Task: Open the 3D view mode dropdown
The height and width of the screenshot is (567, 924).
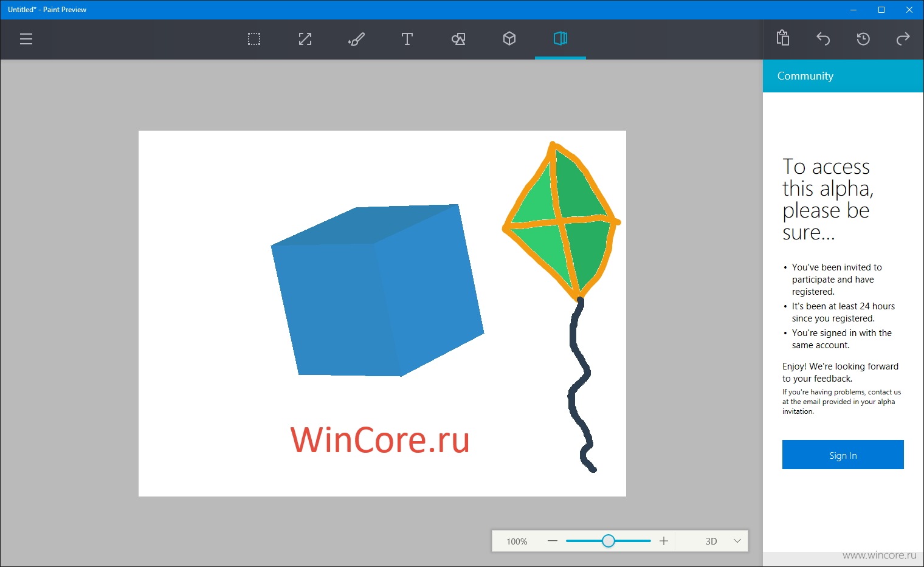Action: 723,541
